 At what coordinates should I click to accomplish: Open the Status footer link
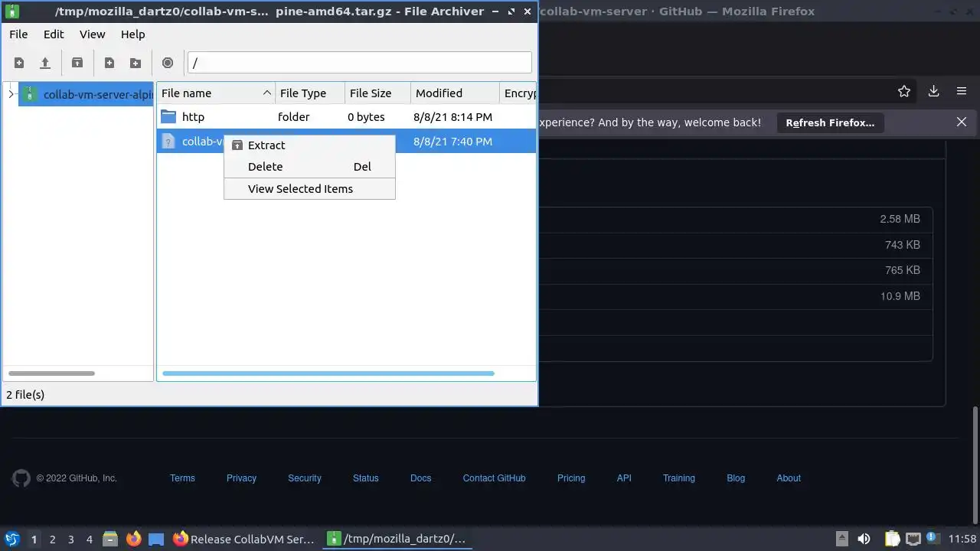(x=366, y=478)
